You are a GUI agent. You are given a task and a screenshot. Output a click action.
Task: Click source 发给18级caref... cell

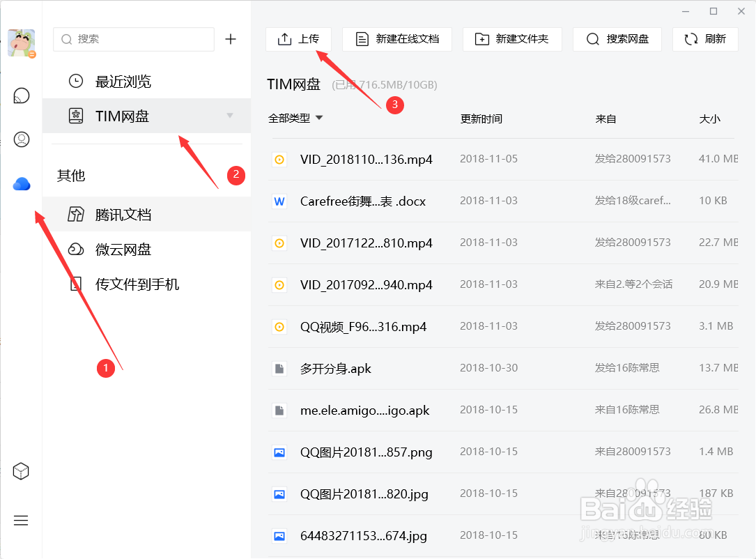tap(633, 201)
